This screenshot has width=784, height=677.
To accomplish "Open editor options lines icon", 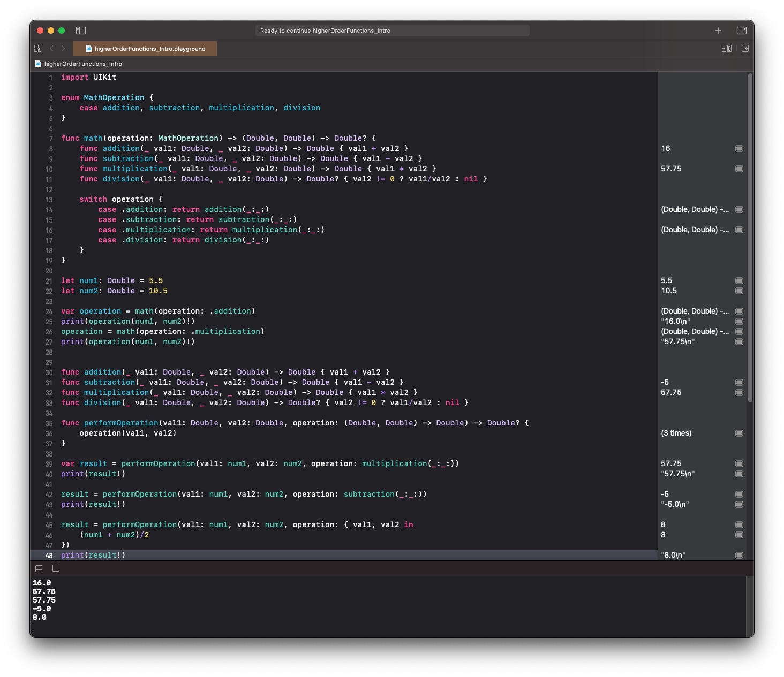I will pyautogui.click(x=727, y=48).
